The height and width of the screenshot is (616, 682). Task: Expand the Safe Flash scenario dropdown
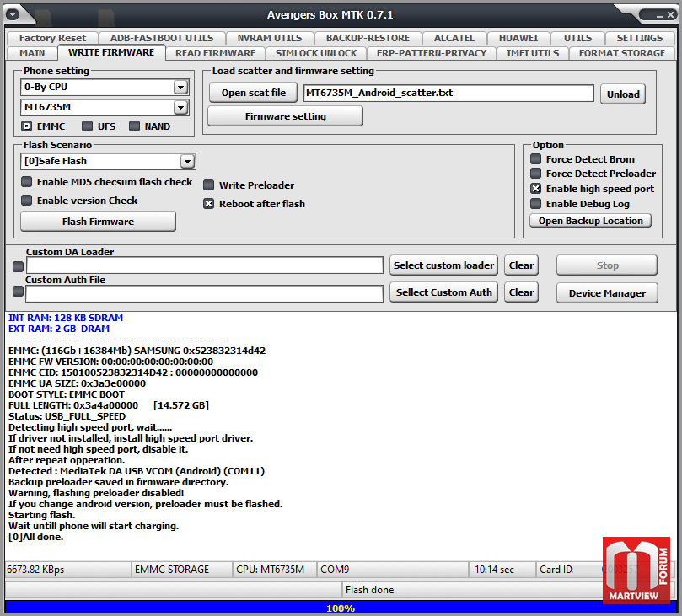(187, 162)
